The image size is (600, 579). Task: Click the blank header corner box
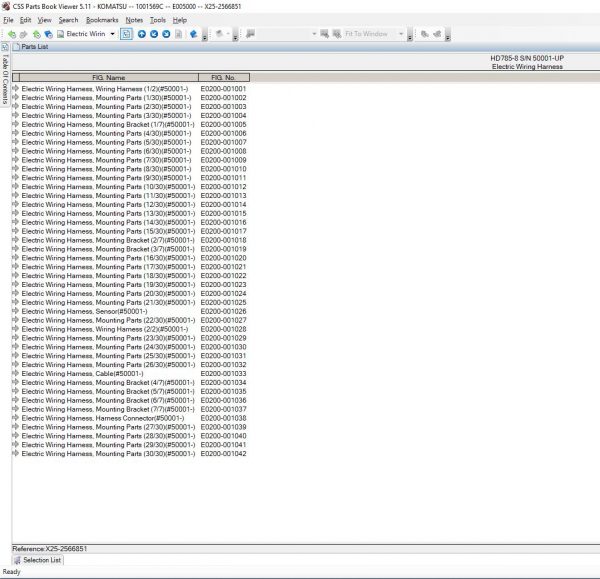(x=16, y=78)
